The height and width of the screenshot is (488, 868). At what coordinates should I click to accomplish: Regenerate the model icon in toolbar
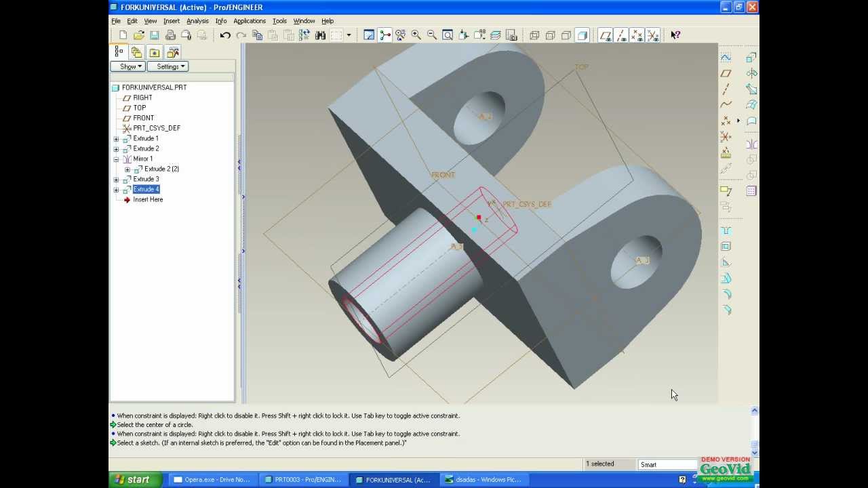[304, 35]
